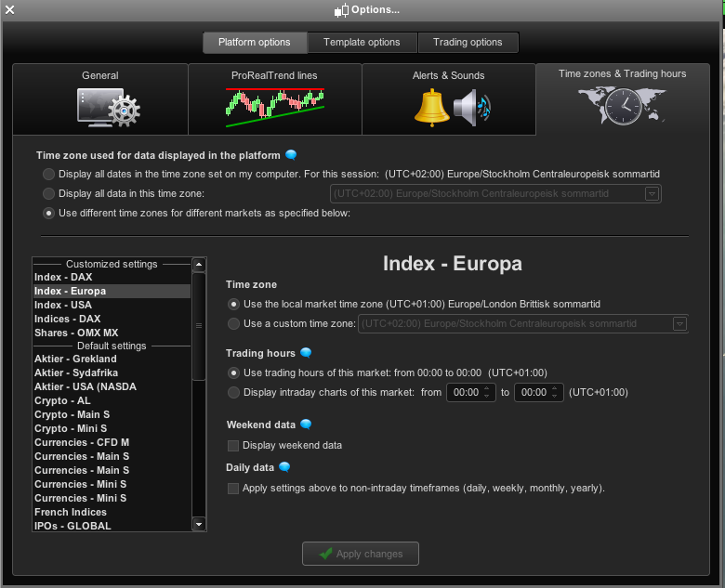Click the Apply changes button
The height and width of the screenshot is (588, 725).
361,554
